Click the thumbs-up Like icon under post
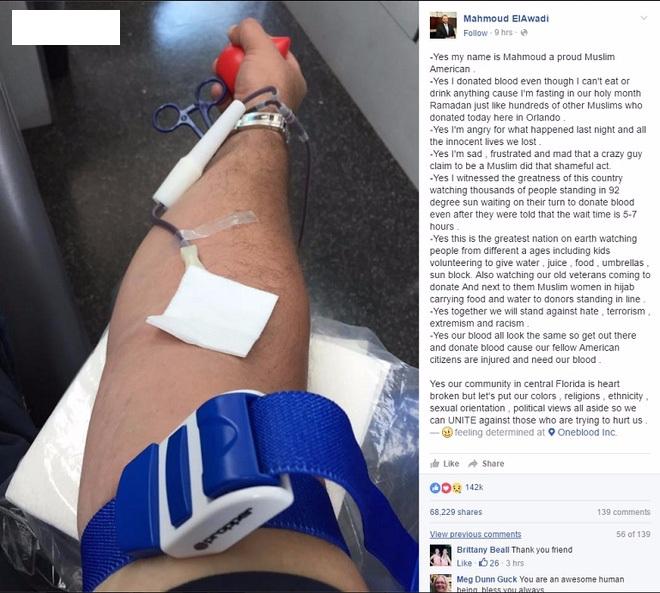Viewport: 660px width, 593px height. (435, 463)
